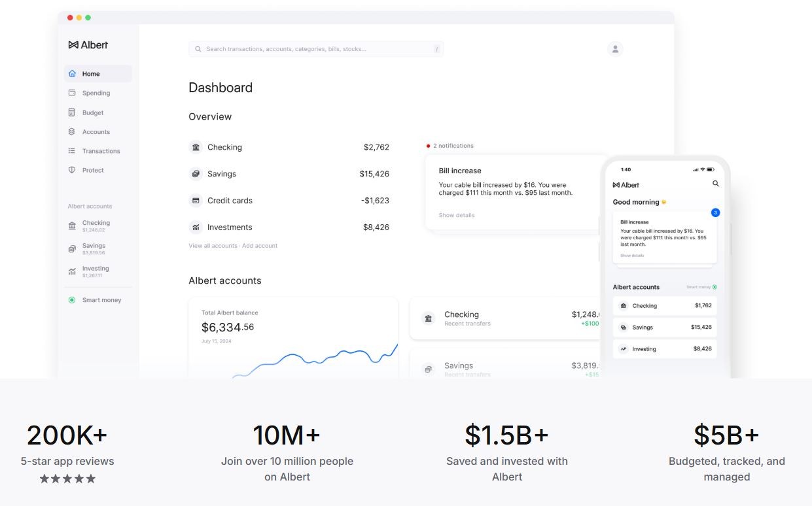Tap the battery icon in the phone status bar

coord(710,170)
